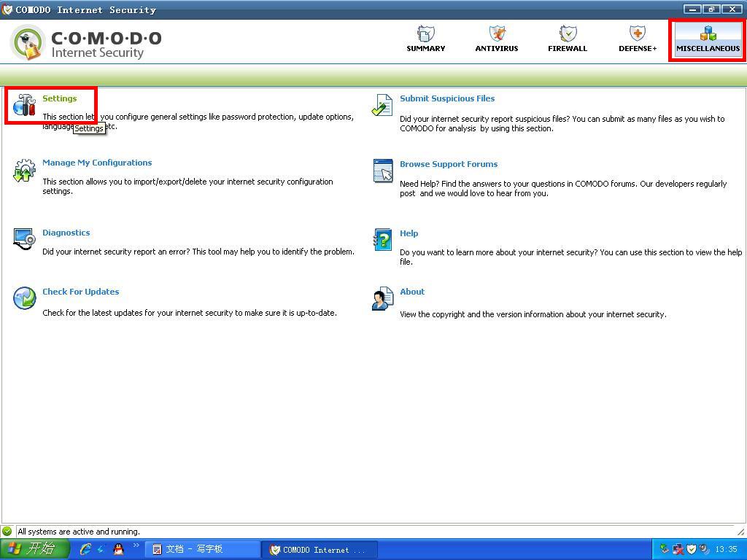This screenshot has height=560, width=747.
Task: Switch to the WordPad taskbar button
Action: pos(202,549)
